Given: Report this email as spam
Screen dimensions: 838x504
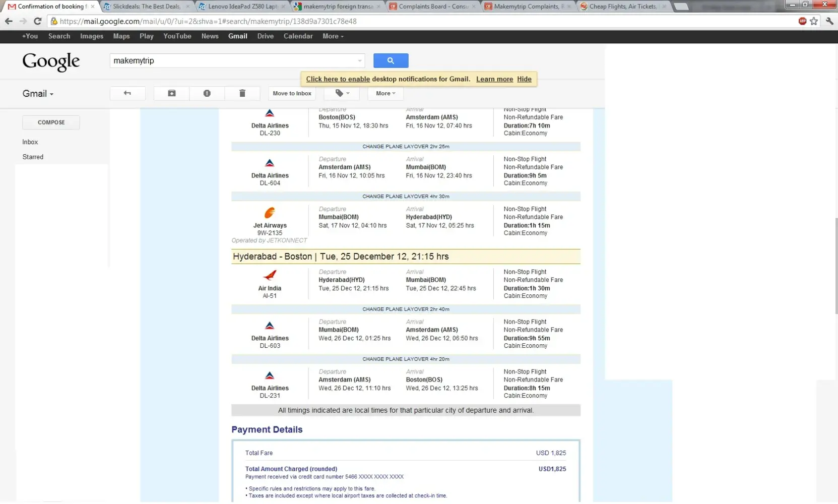Looking at the screenshot, I should coord(207,93).
